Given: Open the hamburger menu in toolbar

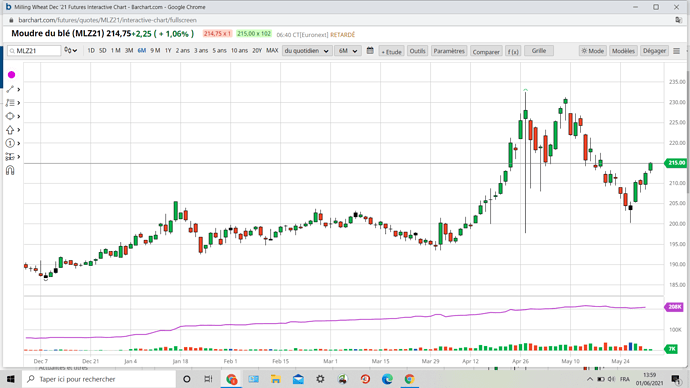Looking at the screenshot, I should point(677,51).
